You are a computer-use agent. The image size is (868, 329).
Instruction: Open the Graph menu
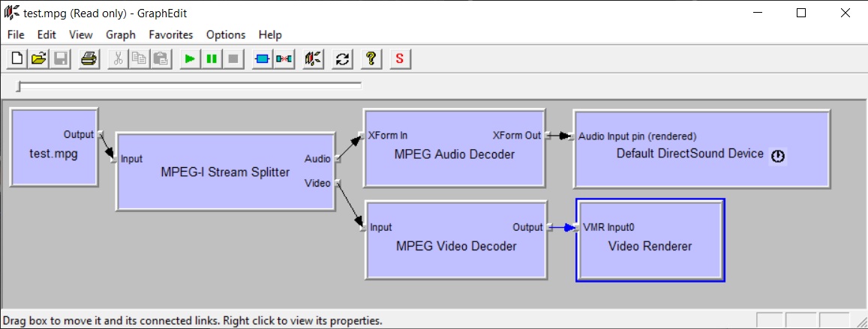121,34
